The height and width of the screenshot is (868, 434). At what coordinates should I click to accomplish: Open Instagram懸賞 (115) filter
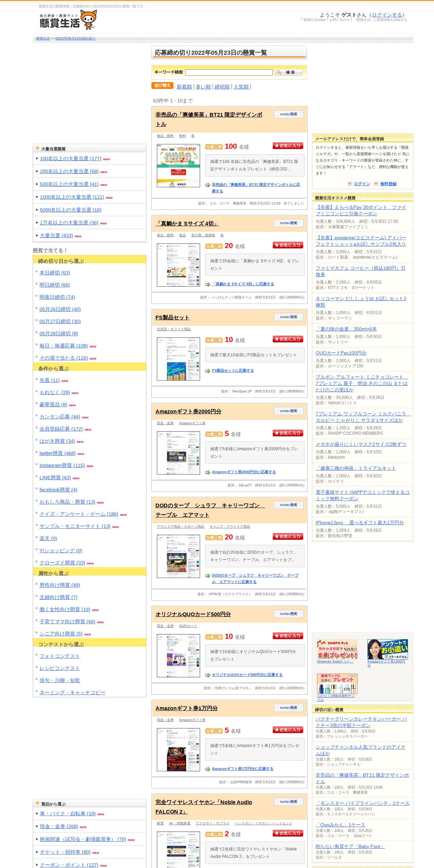coord(62,465)
